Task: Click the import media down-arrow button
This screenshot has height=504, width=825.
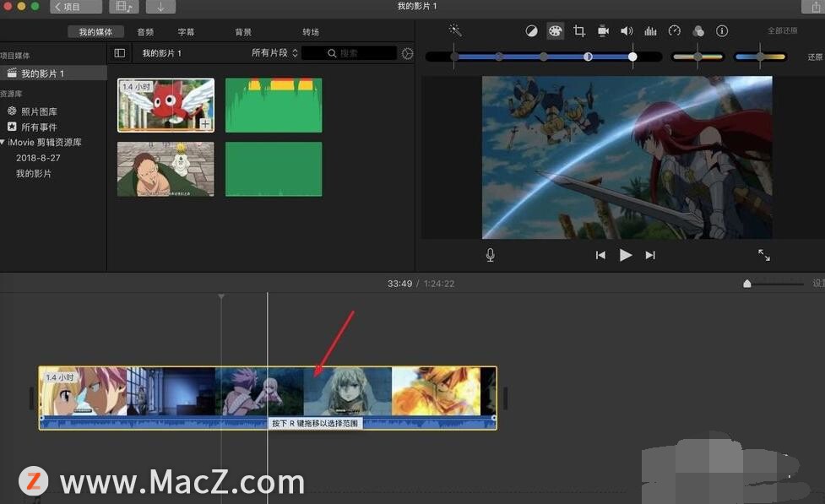Action: tap(160, 7)
